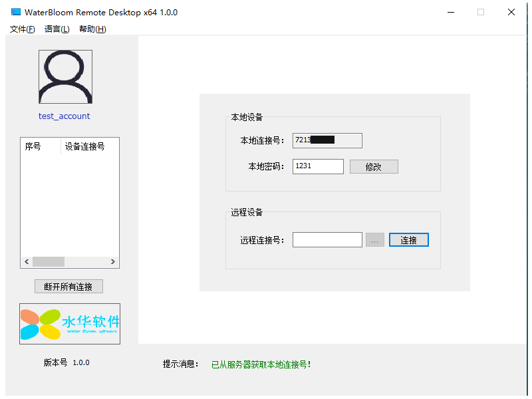This screenshot has width=532, height=399.
Task: Click the 序号 column header
Action: [x=41, y=146]
